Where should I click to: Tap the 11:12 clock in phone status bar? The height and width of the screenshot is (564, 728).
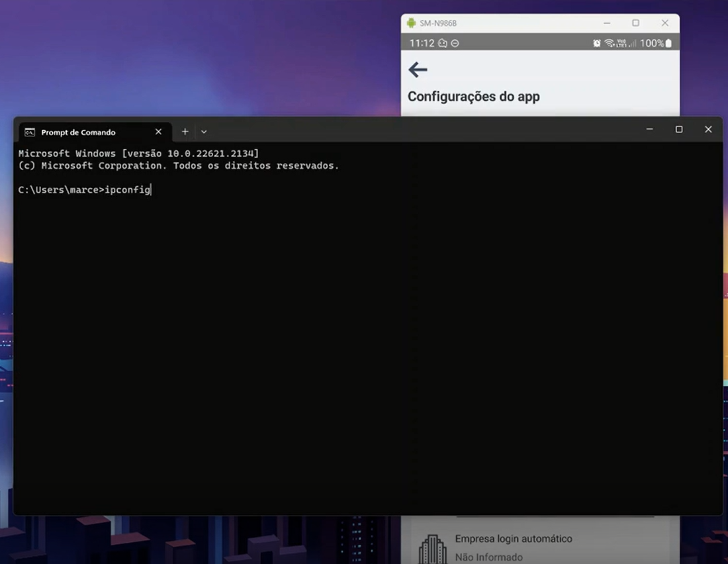click(422, 43)
